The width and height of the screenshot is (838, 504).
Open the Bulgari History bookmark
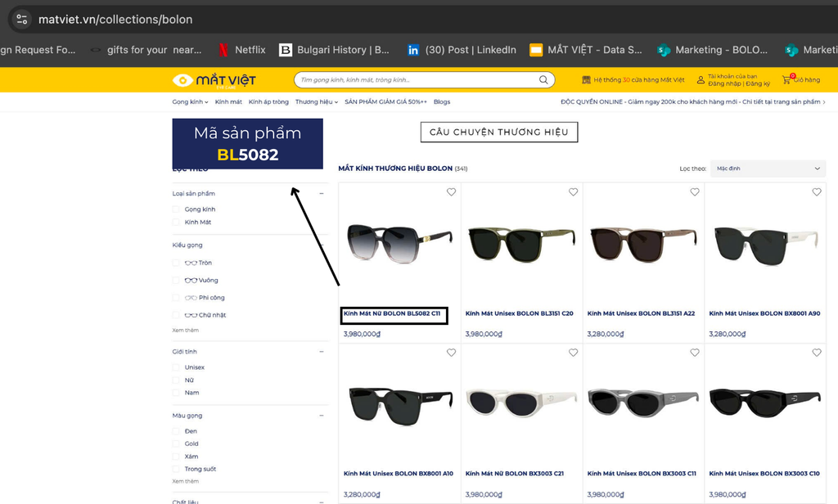pyautogui.click(x=335, y=50)
